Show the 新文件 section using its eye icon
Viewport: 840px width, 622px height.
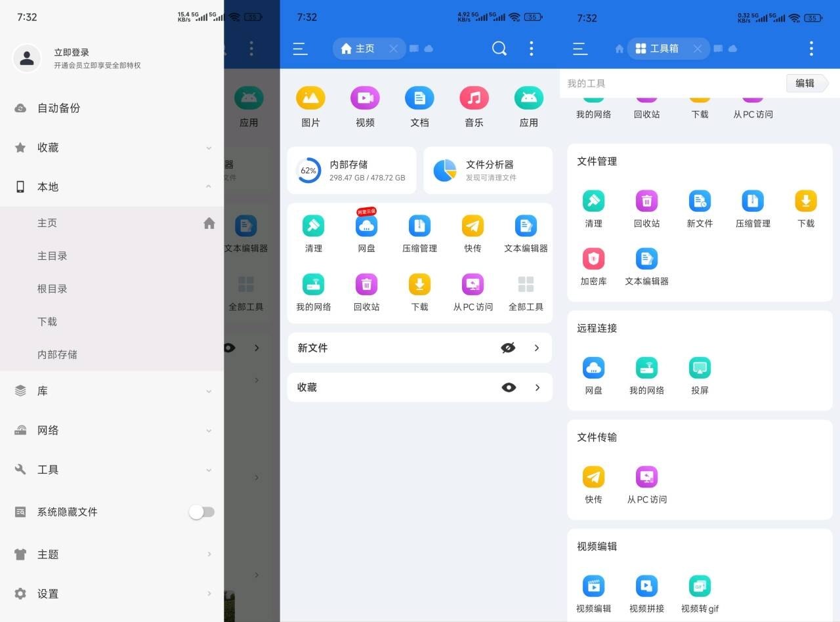pos(508,348)
